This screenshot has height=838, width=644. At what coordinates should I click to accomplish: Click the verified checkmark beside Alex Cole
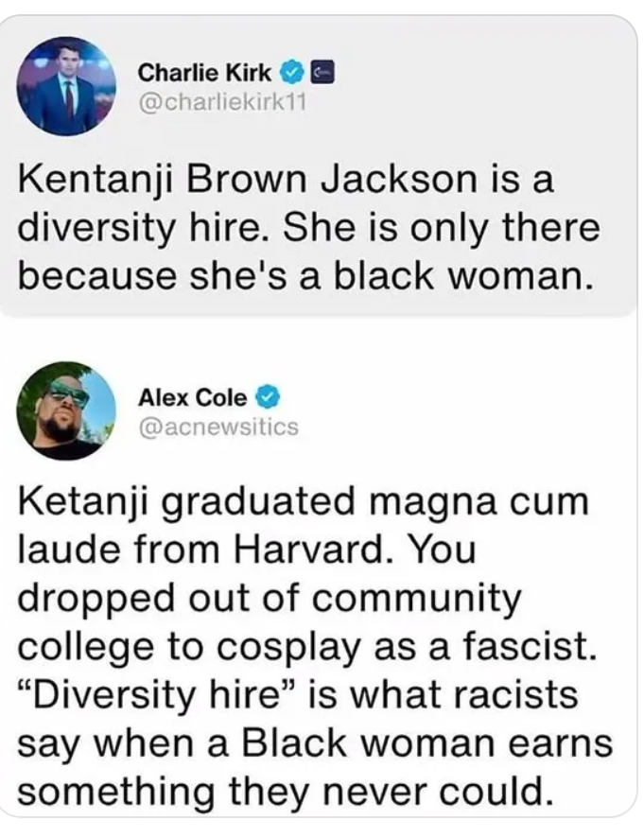pyautogui.click(x=269, y=397)
